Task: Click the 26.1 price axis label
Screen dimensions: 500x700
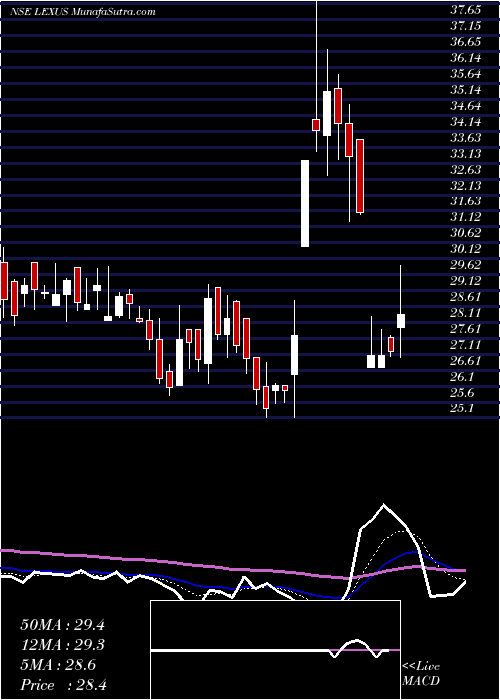Action: tap(462, 377)
